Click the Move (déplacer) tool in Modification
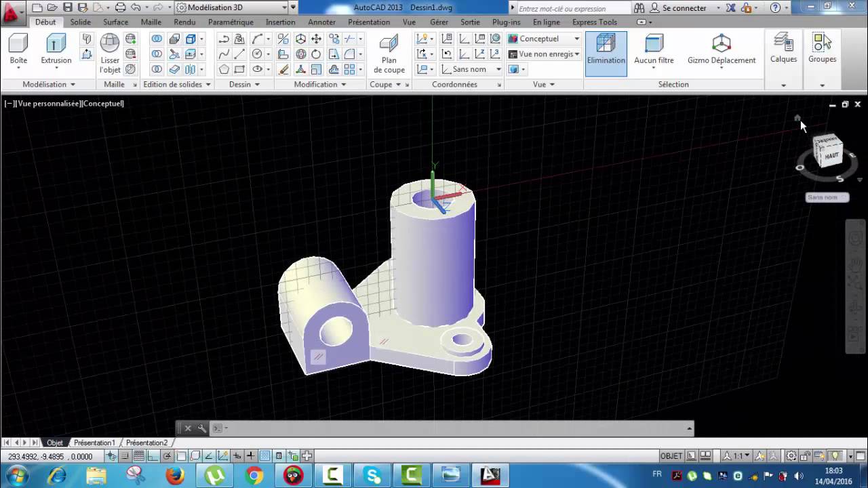This screenshot has width=868, height=488. [x=317, y=39]
